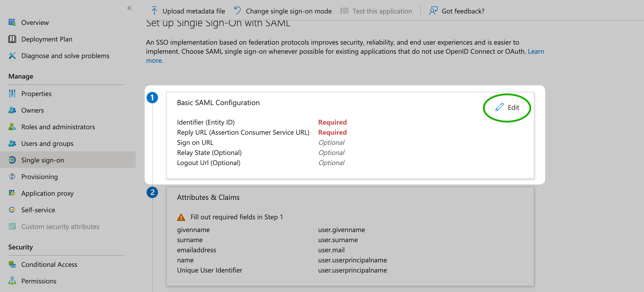Go to Permissions page

click(x=39, y=281)
